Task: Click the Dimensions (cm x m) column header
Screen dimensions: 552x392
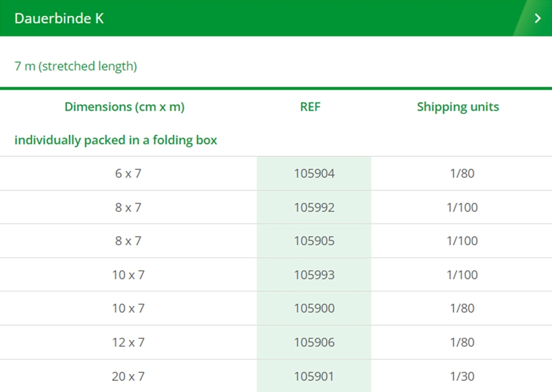Action: point(125,107)
